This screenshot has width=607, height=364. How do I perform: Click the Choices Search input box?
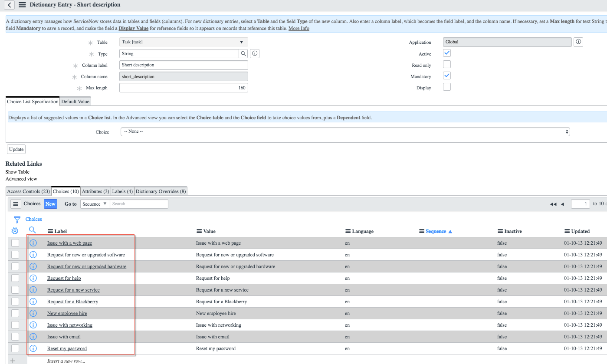[139, 204]
